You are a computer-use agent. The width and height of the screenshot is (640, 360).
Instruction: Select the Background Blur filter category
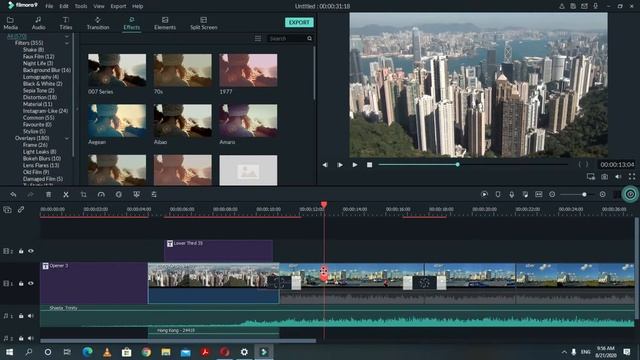pyautogui.click(x=47, y=70)
